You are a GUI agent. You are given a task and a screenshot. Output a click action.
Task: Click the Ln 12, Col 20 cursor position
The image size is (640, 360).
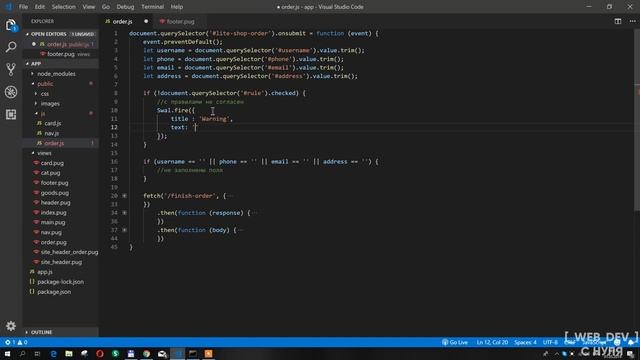492,342
